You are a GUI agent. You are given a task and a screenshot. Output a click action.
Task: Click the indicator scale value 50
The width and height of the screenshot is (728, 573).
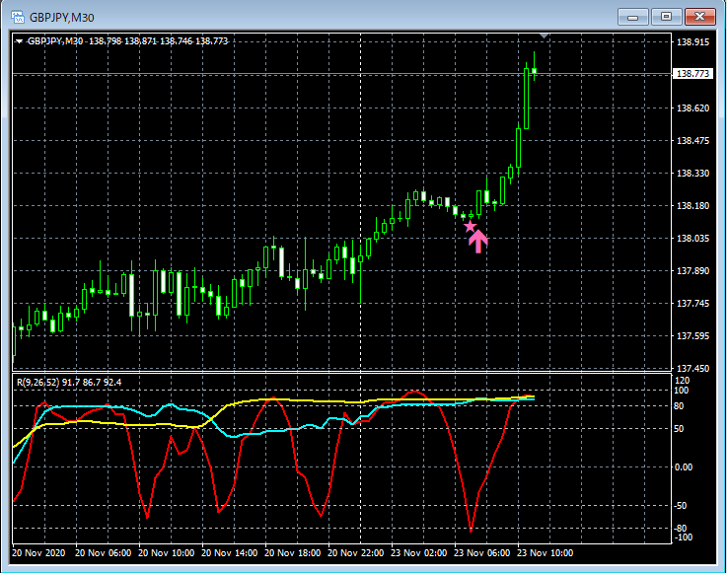point(681,429)
